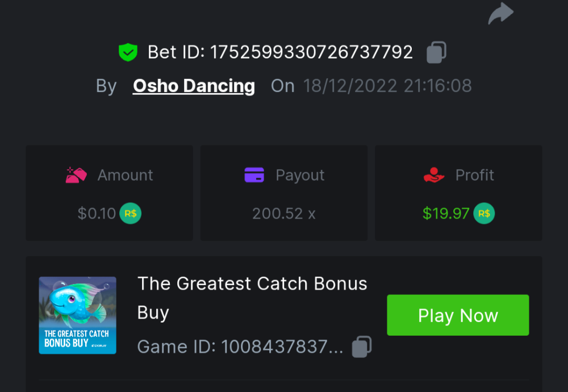Open the Osho Dancing player profile
This screenshot has width=568, height=392.
tap(194, 86)
